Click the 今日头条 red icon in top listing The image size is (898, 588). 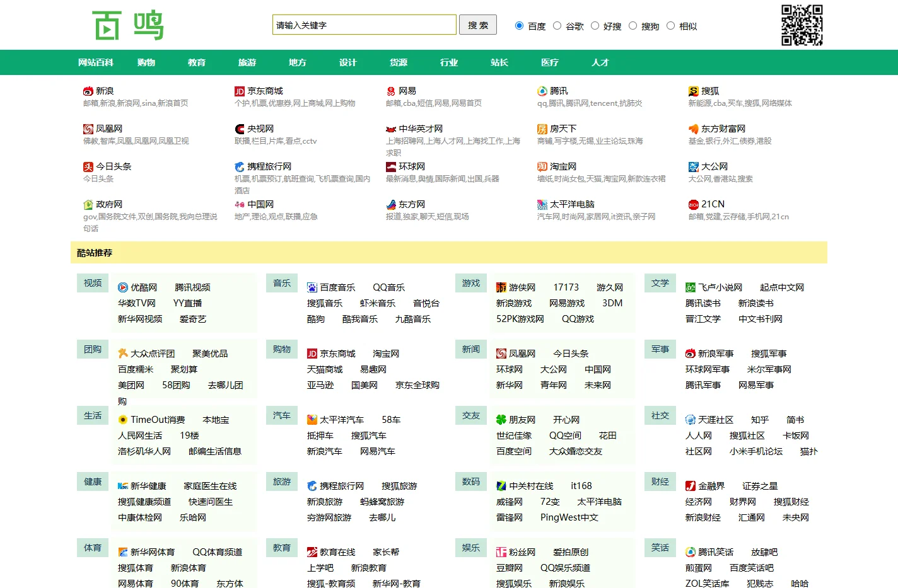point(88,167)
